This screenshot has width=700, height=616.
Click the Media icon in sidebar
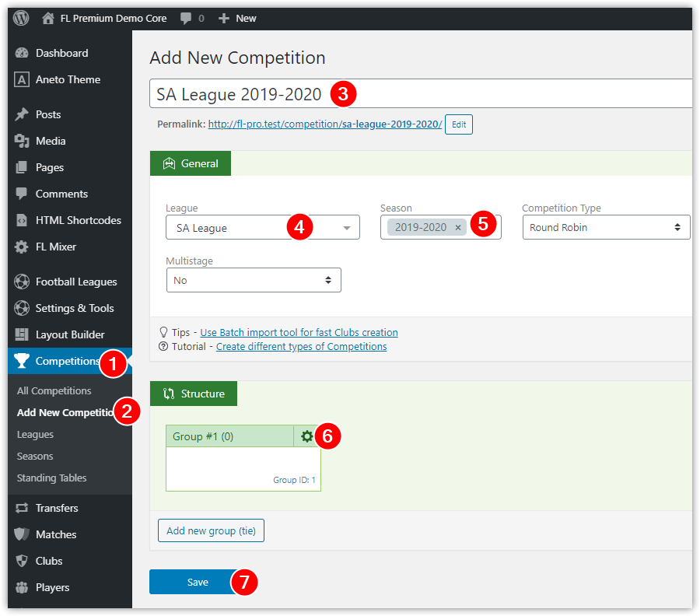[x=22, y=141]
